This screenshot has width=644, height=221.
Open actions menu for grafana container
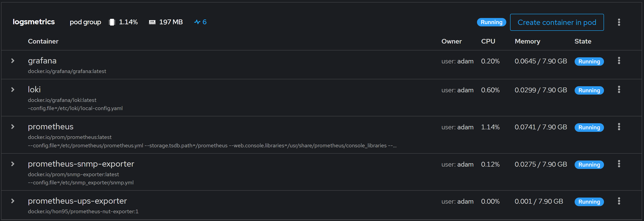[619, 61]
